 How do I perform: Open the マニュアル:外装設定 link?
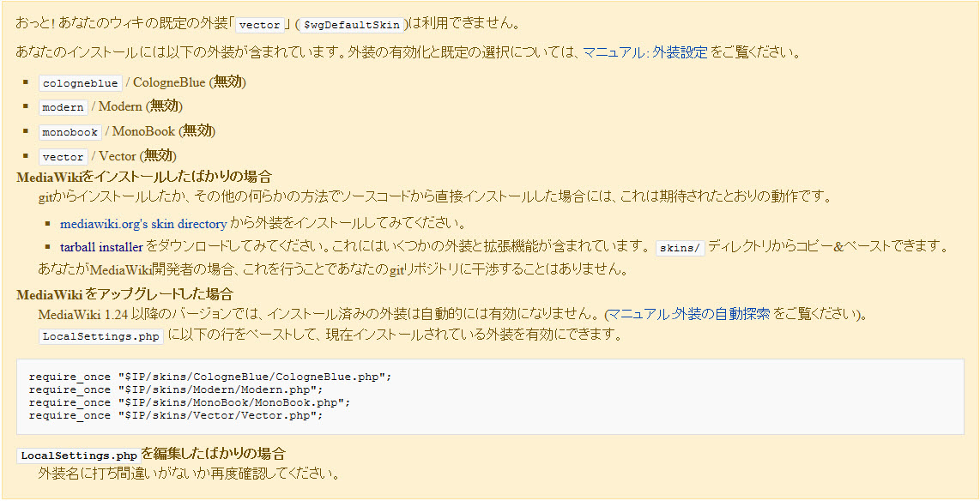pyautogui.click(x=645, y=52)
